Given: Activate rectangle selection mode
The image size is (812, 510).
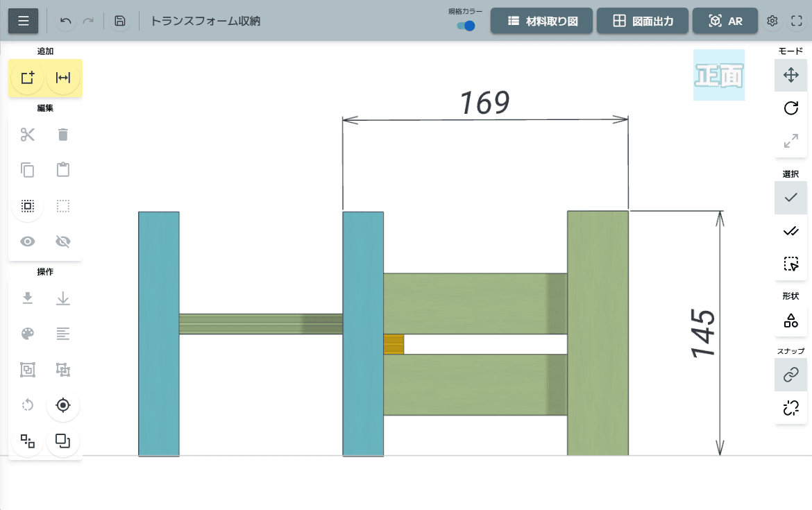Looking at the screenshot, I should click(790, 264).
